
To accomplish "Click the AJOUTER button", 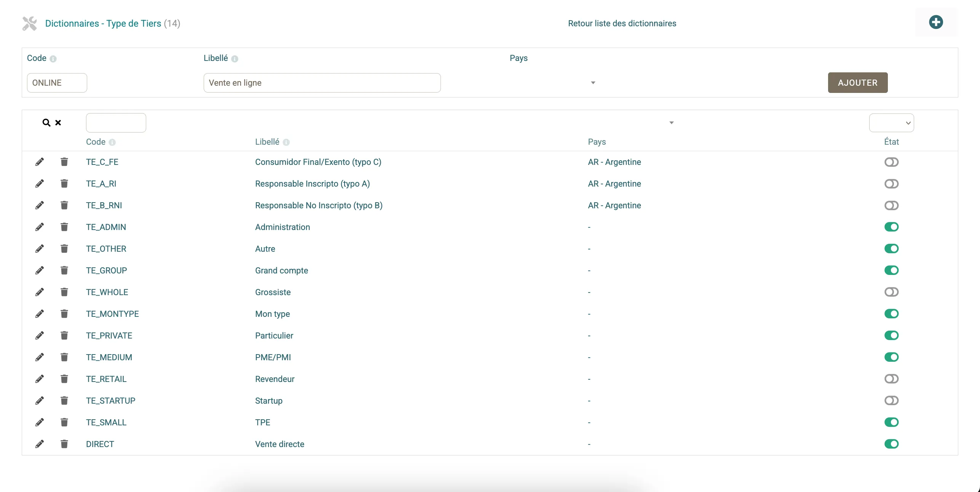I will [x=857, y=83].
